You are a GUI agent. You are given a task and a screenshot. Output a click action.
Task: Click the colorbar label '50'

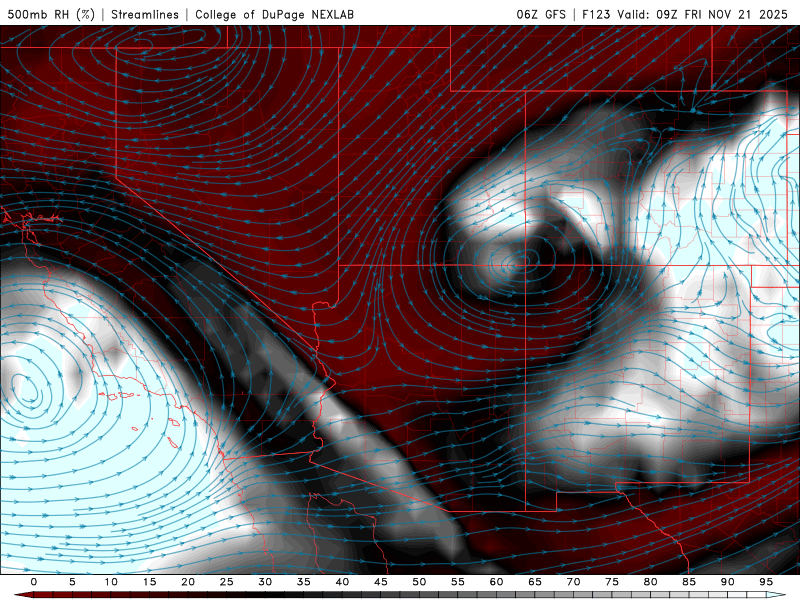point(419,582)
